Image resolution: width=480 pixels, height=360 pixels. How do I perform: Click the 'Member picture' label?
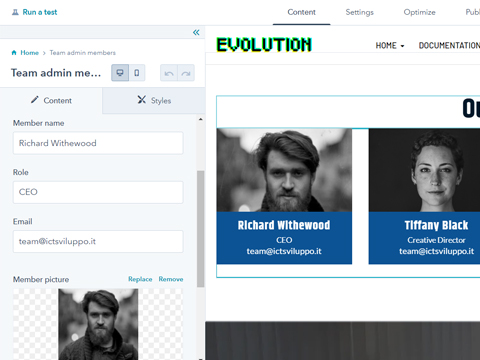41,279
